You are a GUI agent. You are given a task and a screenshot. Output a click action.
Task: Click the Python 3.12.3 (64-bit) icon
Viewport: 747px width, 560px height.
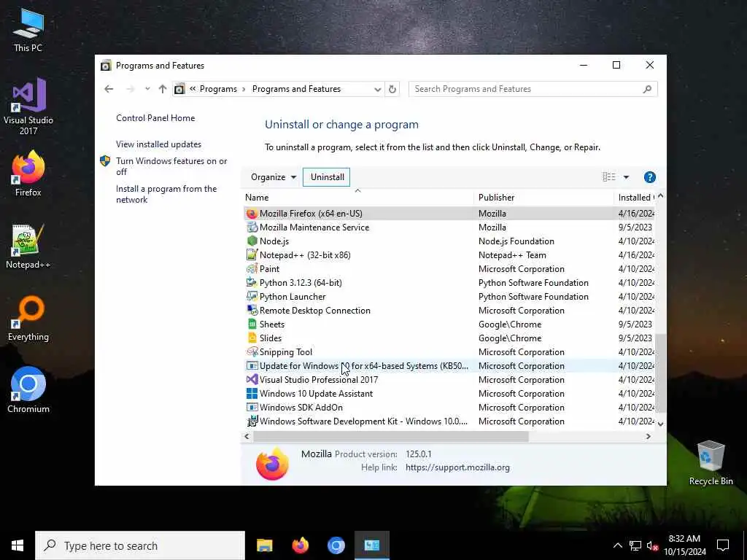point(252,282)
